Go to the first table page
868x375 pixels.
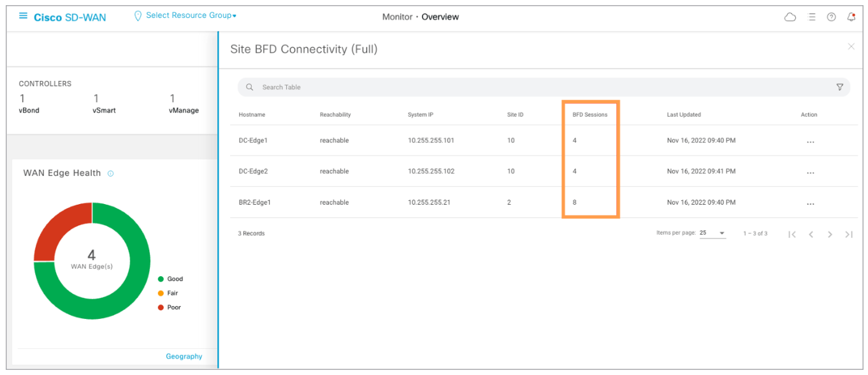point(792,234)
